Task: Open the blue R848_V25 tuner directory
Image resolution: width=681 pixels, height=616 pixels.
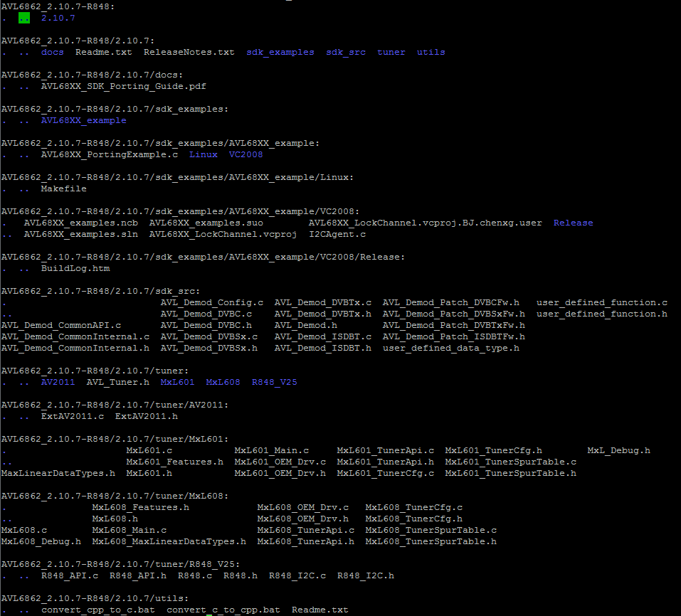Action: (x=274, y=382)
